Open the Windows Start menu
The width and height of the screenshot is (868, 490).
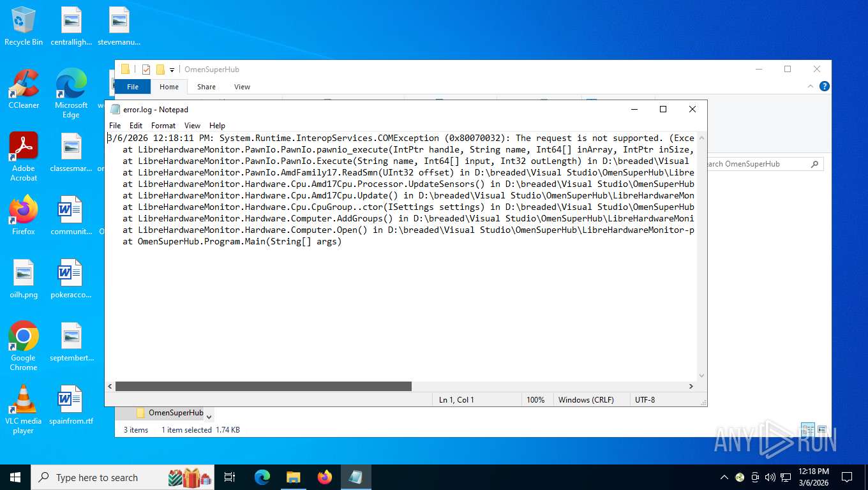15,477
